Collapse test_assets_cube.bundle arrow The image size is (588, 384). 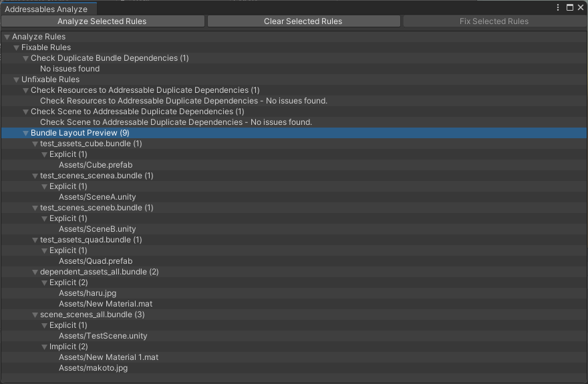[x=35, y=144]
